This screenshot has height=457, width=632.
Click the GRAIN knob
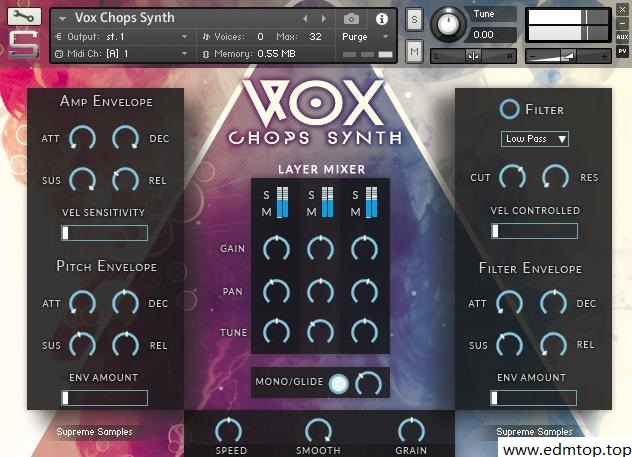(411, 431)
